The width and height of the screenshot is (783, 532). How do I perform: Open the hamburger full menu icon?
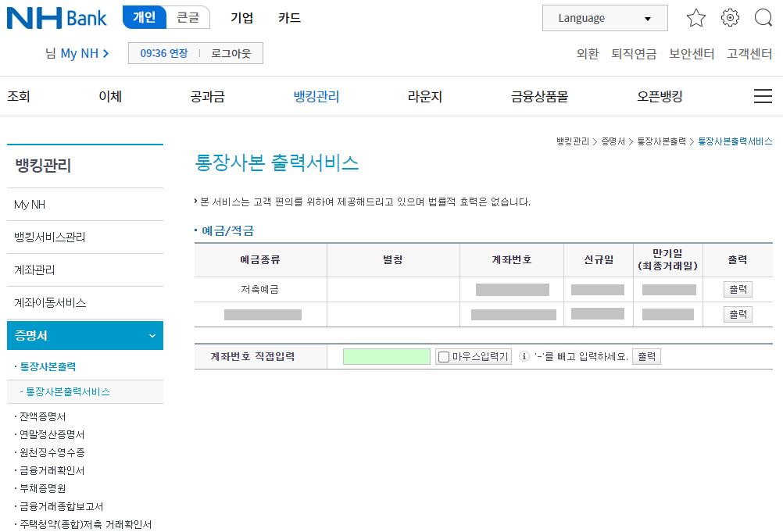click(763, 96)
